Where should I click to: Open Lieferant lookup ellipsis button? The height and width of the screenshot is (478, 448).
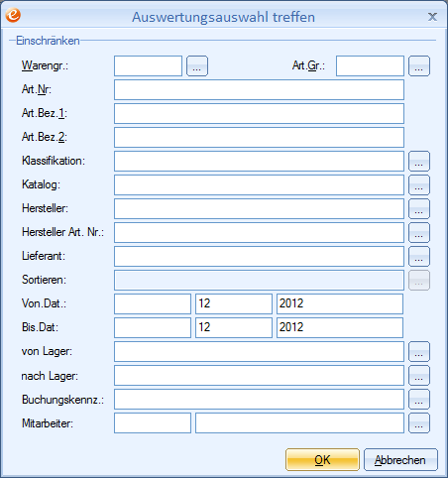click(419, 256)
